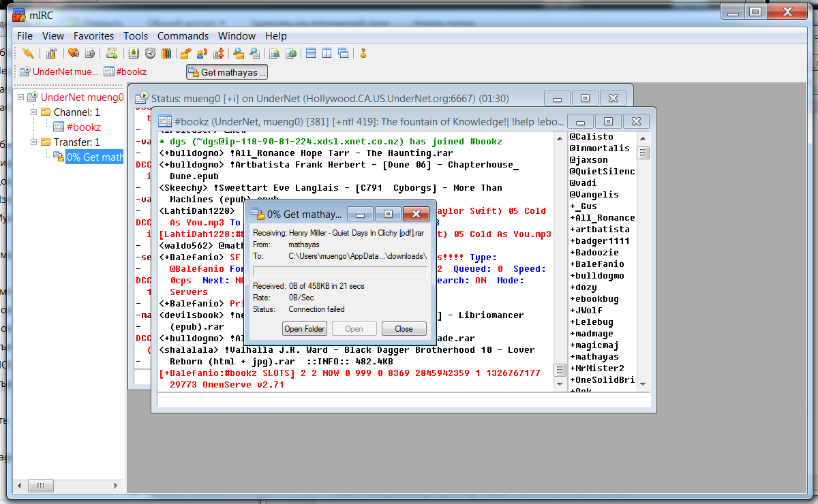Open the File menu

coord(25,36)
